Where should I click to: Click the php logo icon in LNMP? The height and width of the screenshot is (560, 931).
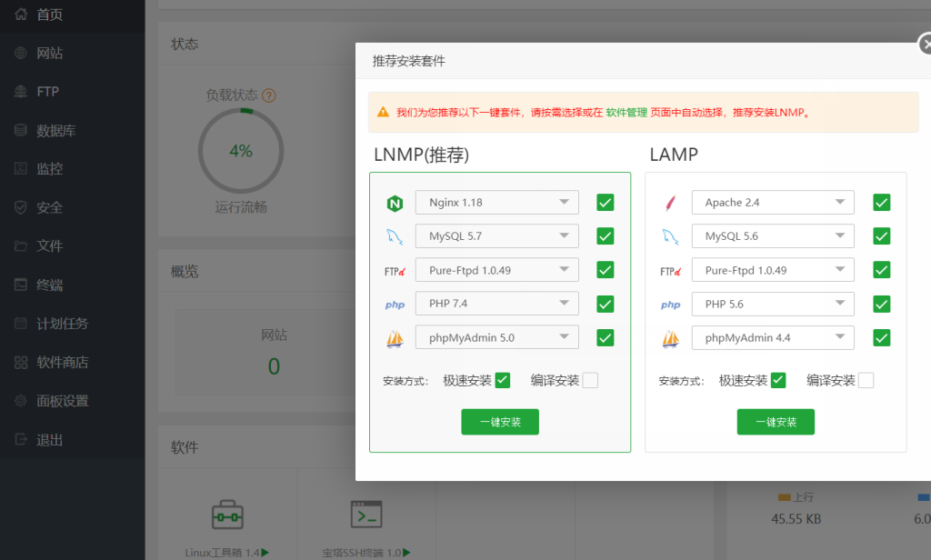395,305
